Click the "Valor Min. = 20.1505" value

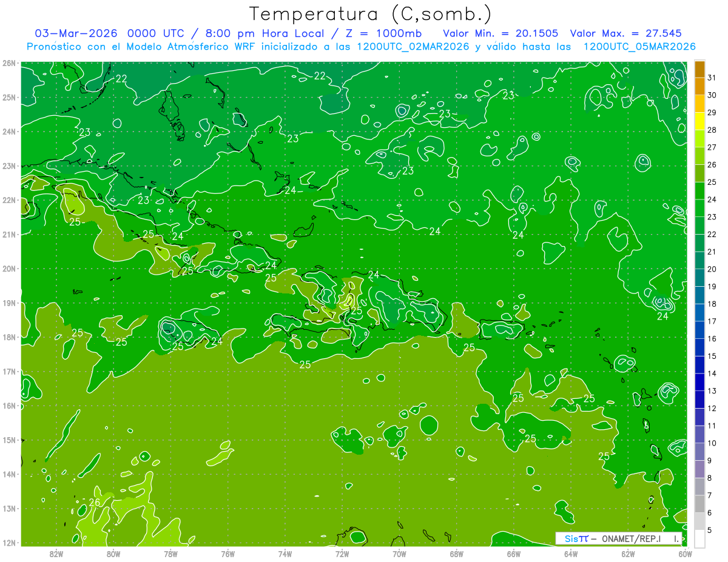point(500,33)
